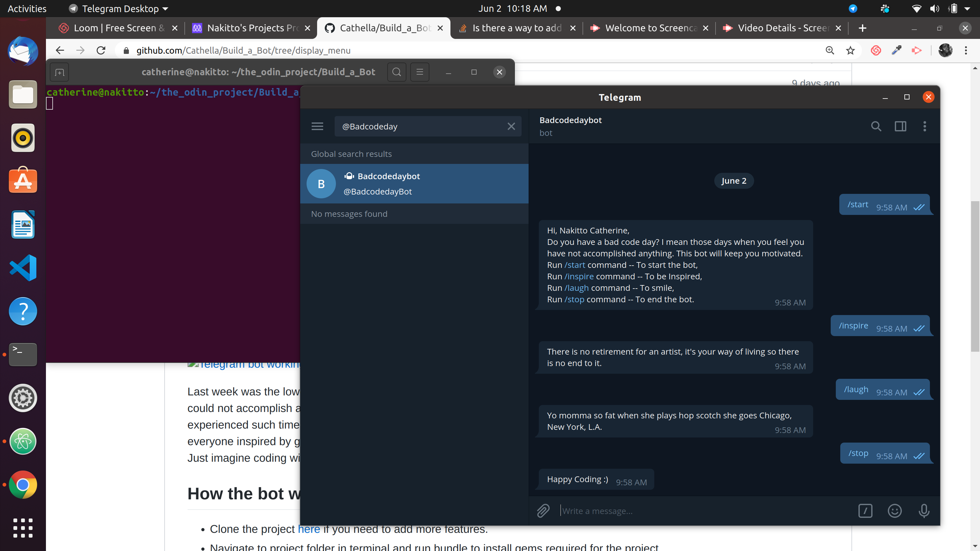Open new terminal tab icon in terminal window

[59, 72]
